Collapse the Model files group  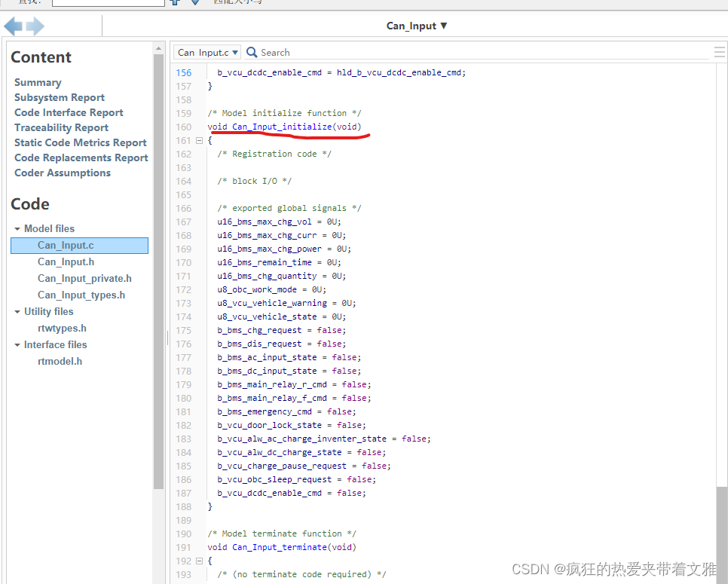coord(17,229)
